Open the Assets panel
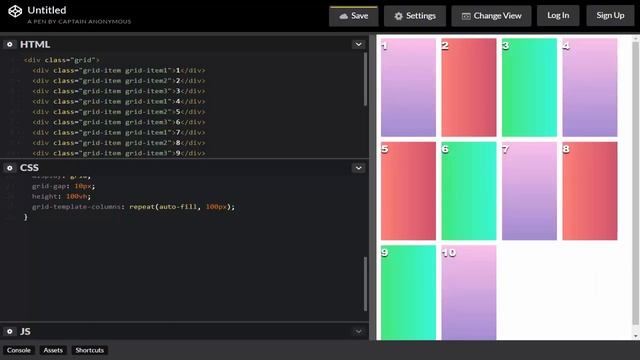Viewport: 640px width, 360px height. click(53, 350)
